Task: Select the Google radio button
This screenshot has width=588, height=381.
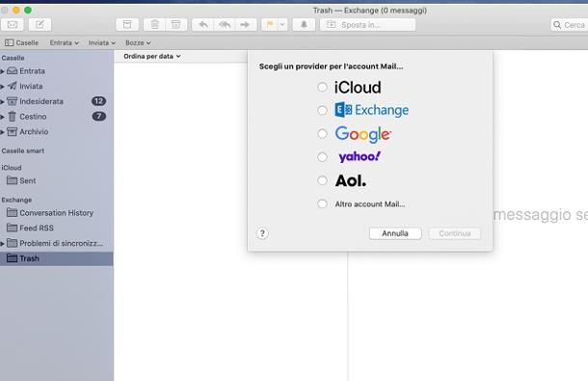Action: (x=322, y=134)
